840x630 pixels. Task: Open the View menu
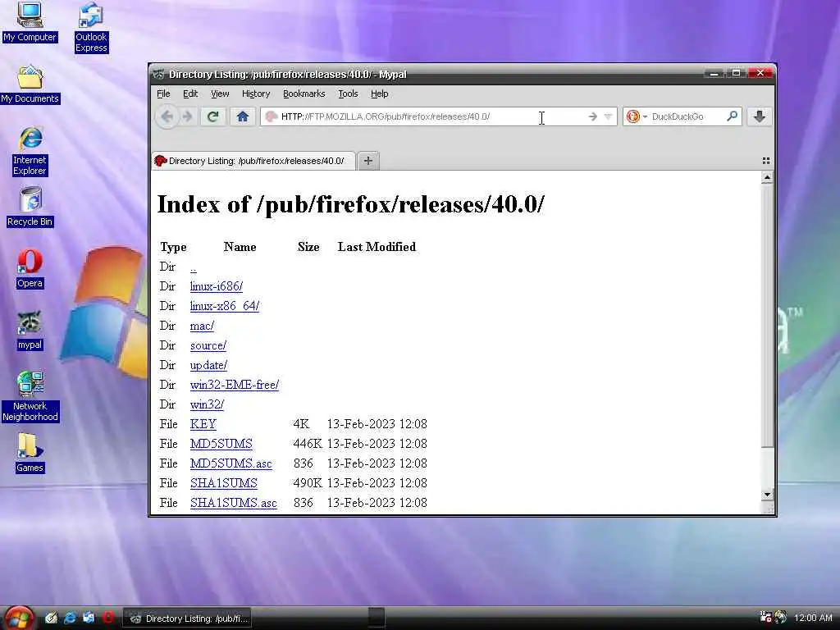pos(220,94)
